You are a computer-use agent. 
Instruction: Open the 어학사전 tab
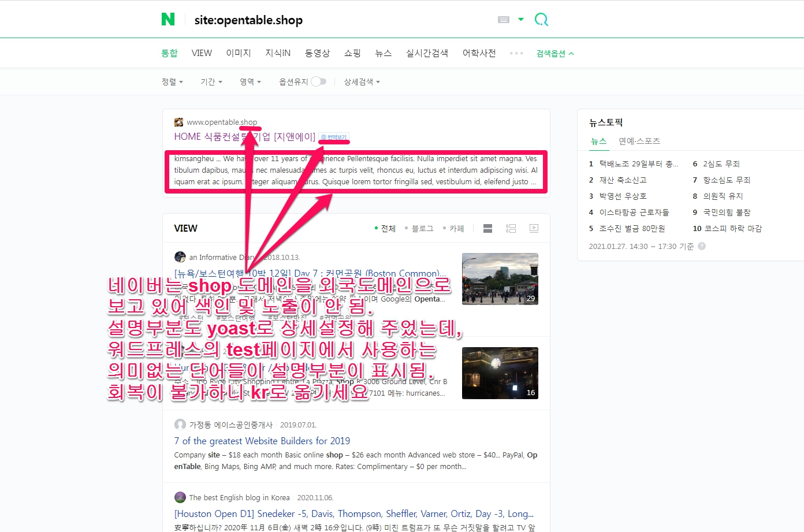pos(479,53)
